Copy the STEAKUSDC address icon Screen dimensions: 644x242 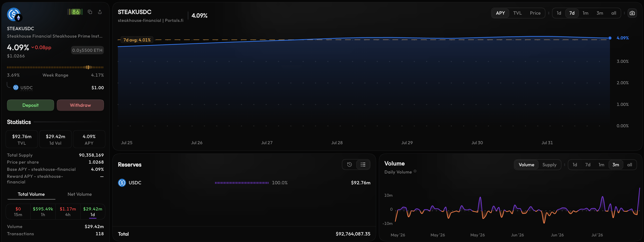pos(90,12)
